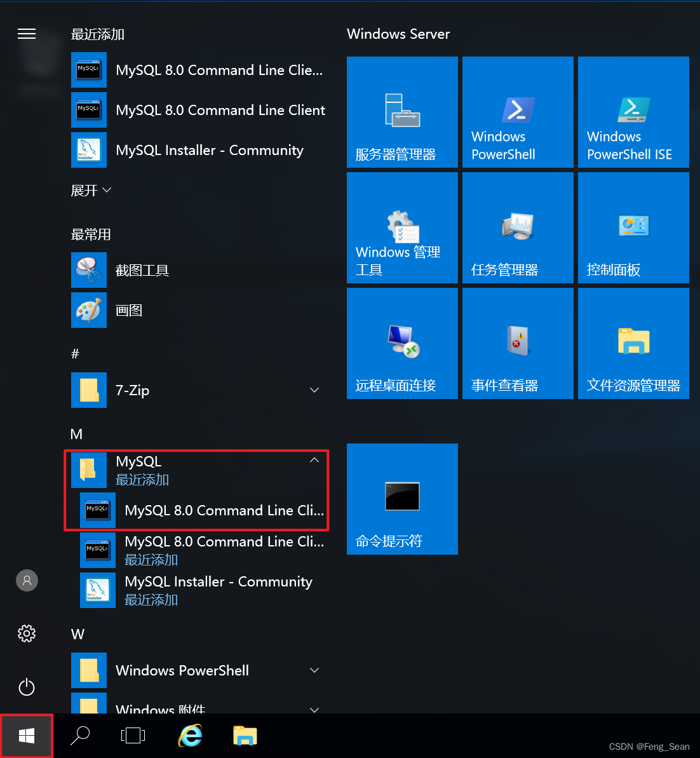
Task: Open taskbar Search magnifier
Action: pos(80,736)
